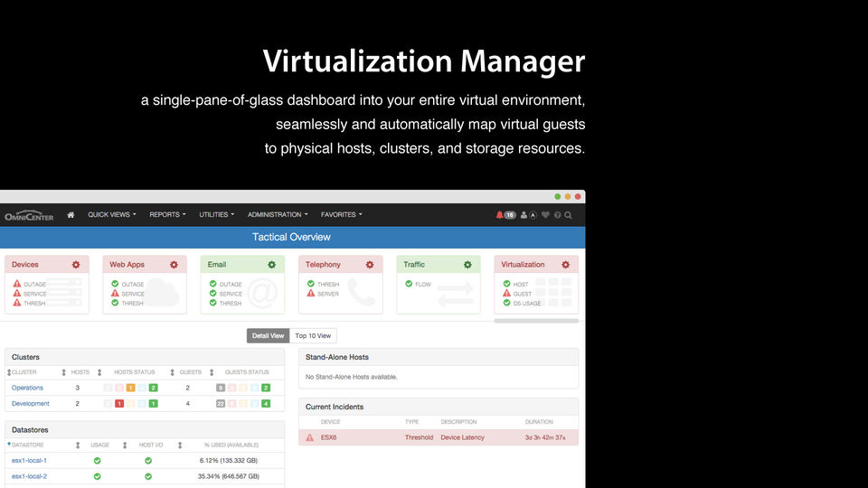Click gray 22 badge in Development guests status
868x488 pixels.
pos(221,403)
